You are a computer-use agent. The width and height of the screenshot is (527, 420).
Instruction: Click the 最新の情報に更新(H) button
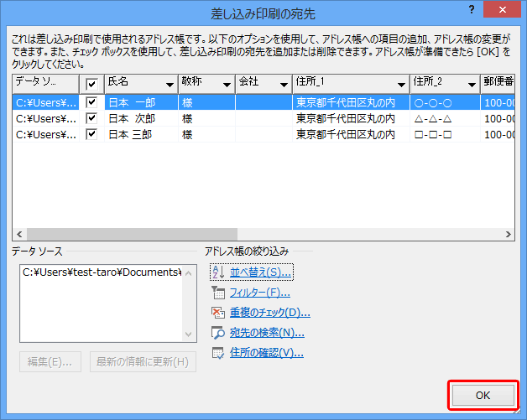[x=143, y=361]
